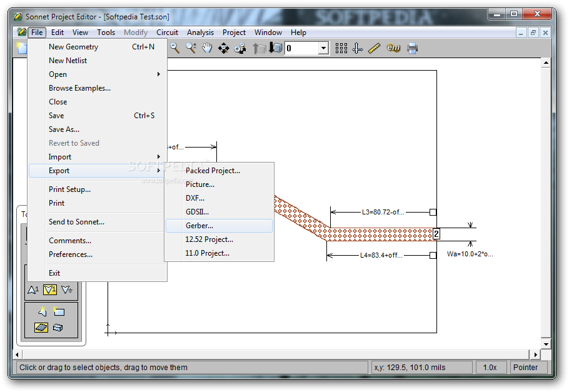Open the Edit menu
Image resolution: width=569 pixels, height=392 pixels.
pyautogui.click(x=58, y=33)
